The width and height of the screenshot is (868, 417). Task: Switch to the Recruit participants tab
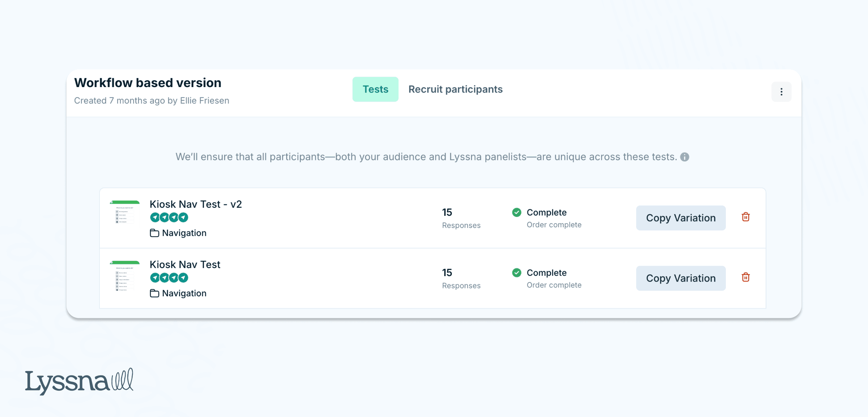click(x=455, y=89)
